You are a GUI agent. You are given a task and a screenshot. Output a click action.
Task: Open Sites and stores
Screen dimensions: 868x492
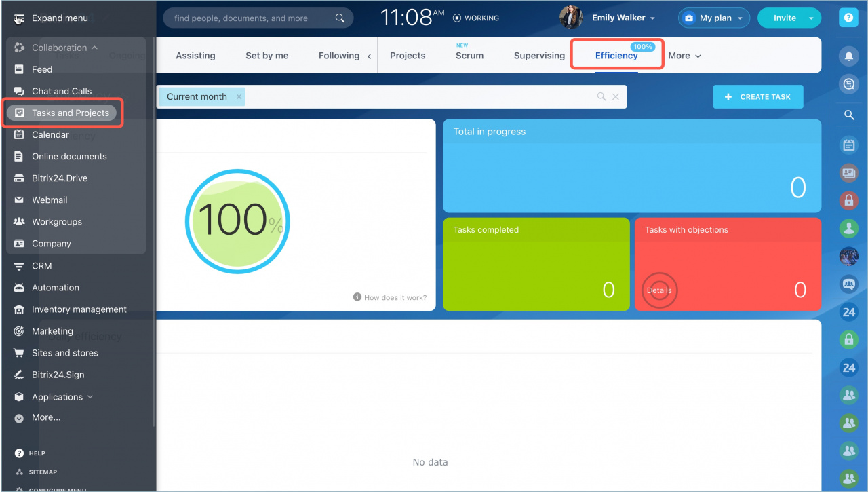click(65, 353)
